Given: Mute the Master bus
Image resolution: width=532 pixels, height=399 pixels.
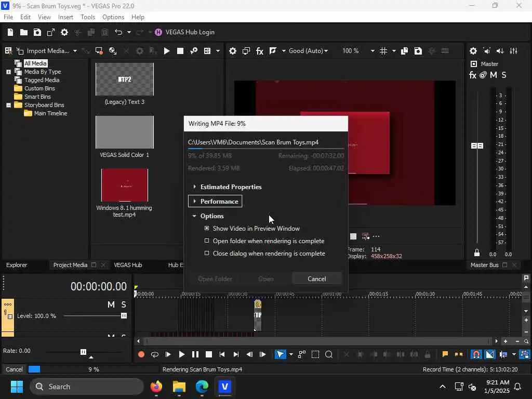Looking at the screenshot, I should pos(494,75).
